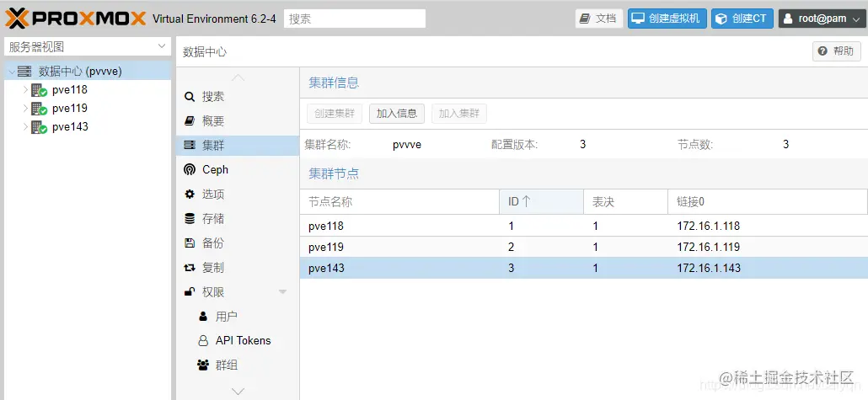Click the 加入信息 button
Image resolution: width=868 pixels, height=400 pixels.
tap(397, 114)
